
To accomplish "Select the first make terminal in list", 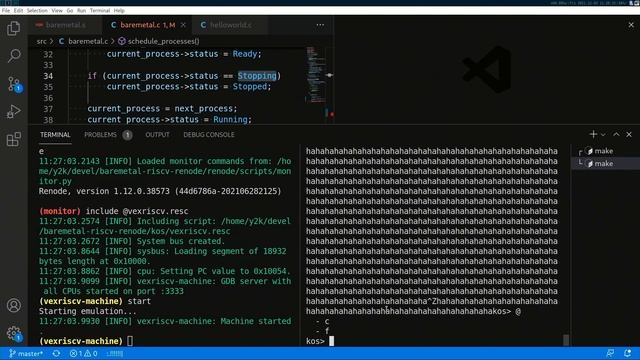I will [606, 151].
